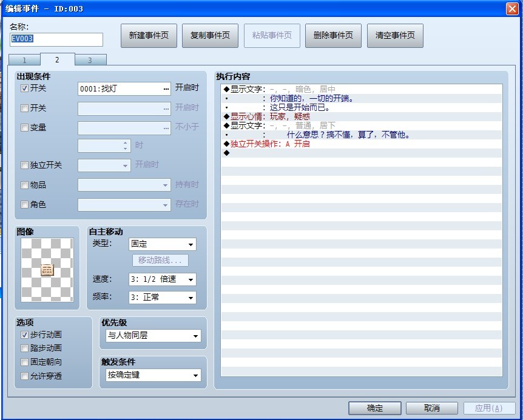Check the 固定朝向 option
Viewport: 523px width, 420px height.
24,362
